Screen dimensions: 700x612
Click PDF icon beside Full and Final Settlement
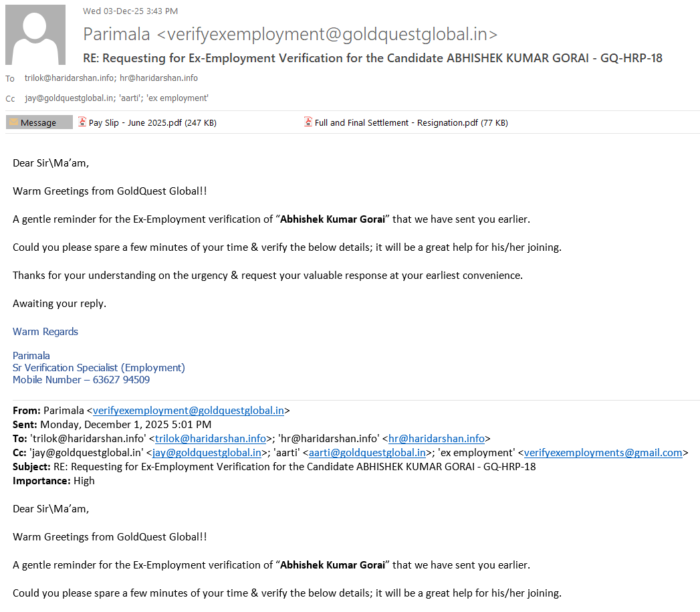308,122
